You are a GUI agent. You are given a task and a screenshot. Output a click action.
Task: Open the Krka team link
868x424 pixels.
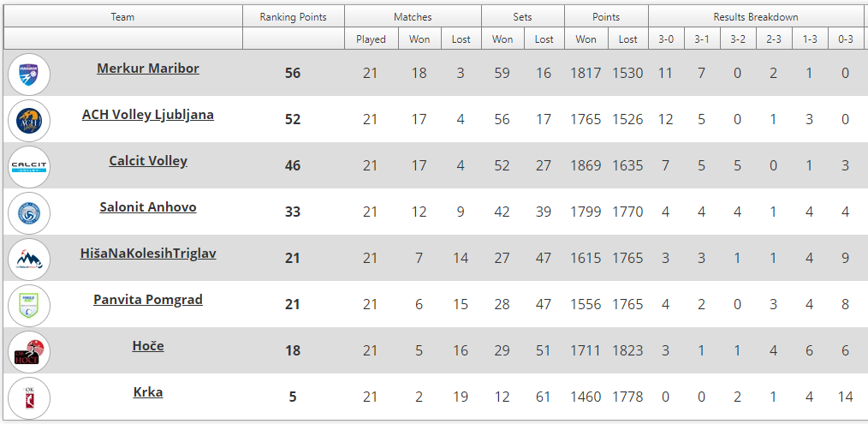pyautogui.click(x=148, y=392)
